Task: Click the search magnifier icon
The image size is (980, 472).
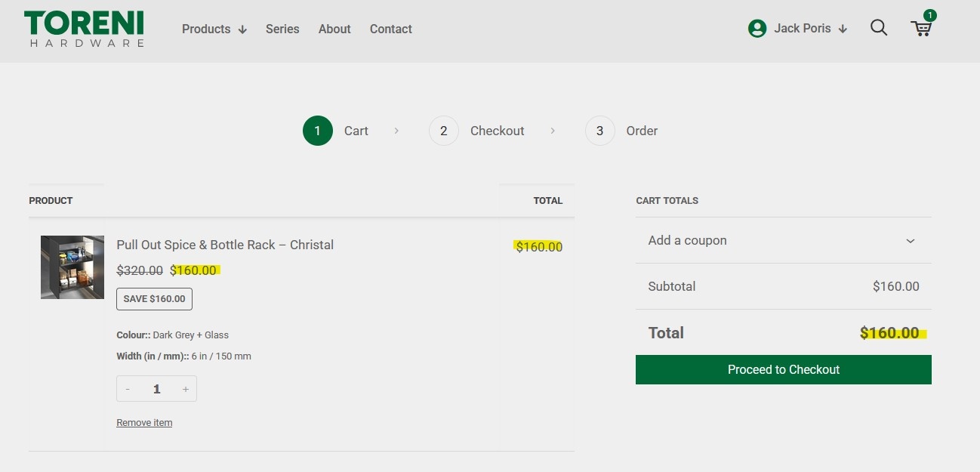Action: (878, 28)
